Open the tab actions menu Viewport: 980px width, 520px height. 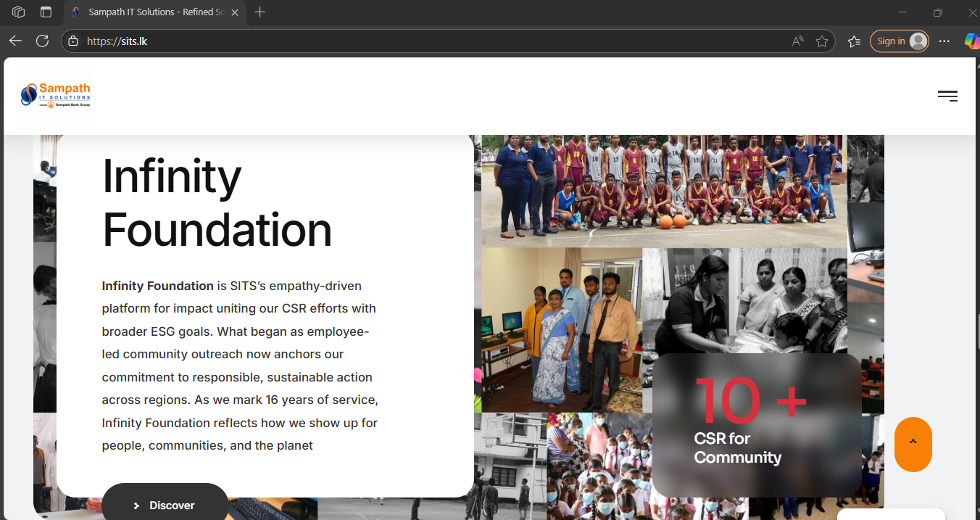pos(46,12)
